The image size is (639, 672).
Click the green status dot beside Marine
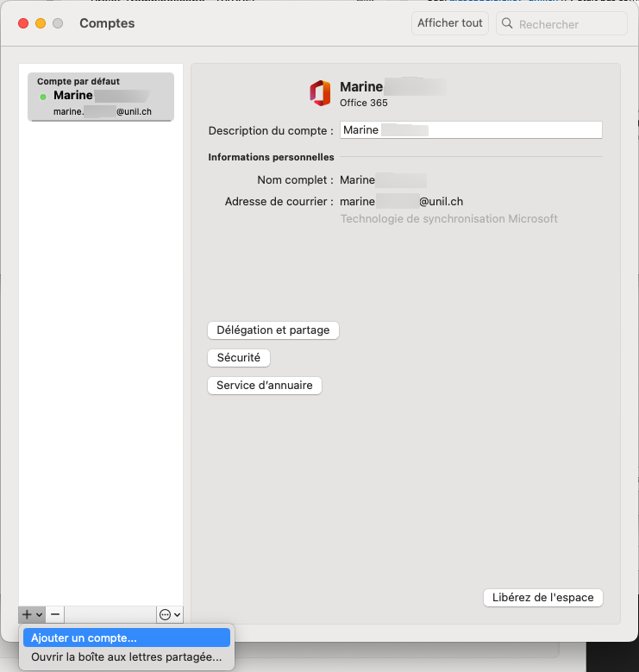[x=43, y=97]
